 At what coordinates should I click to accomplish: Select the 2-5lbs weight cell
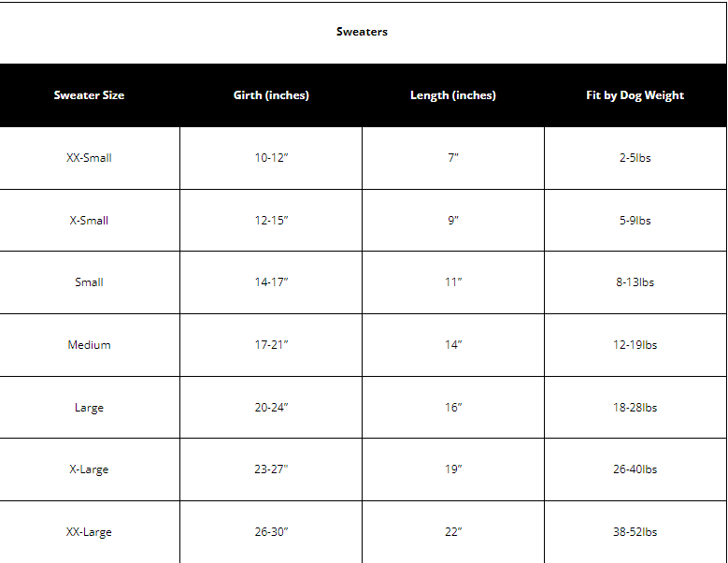[635, 158]
